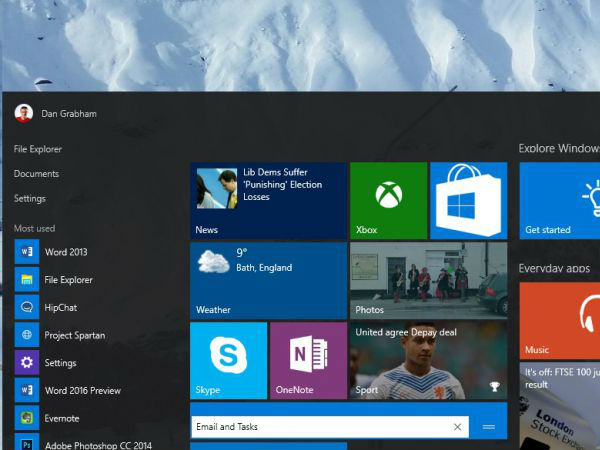The image size is (600, 450).
Task: Open File Explorer link below the user name
Action: point(38,149)
